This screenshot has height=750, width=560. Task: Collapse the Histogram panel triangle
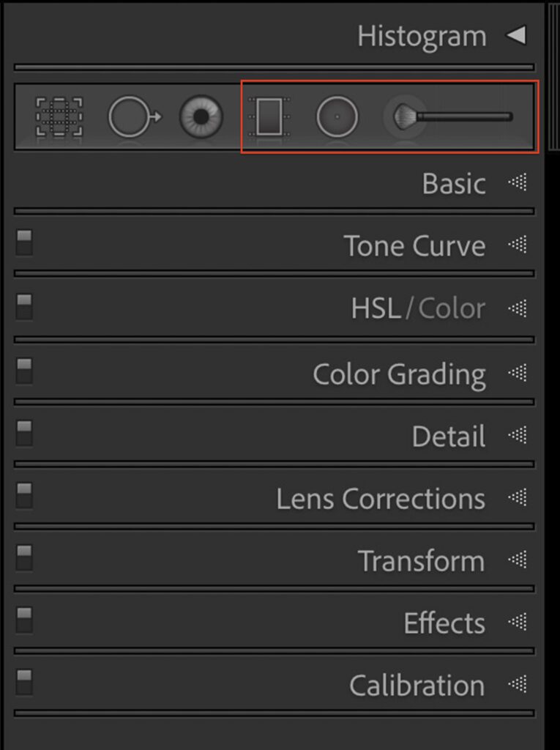click(x=517, y=35)
